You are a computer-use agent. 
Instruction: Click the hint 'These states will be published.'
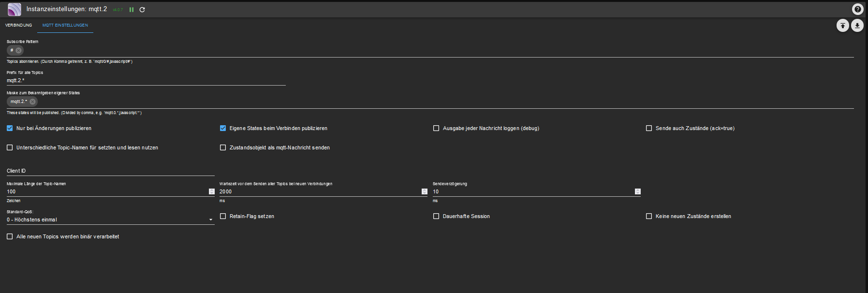(x=33, y=113)
